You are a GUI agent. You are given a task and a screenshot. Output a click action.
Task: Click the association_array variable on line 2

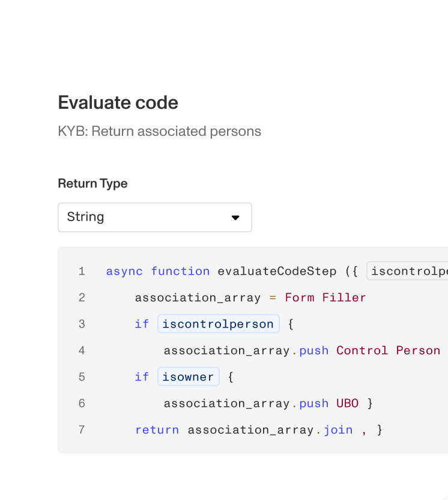[198, 297]
